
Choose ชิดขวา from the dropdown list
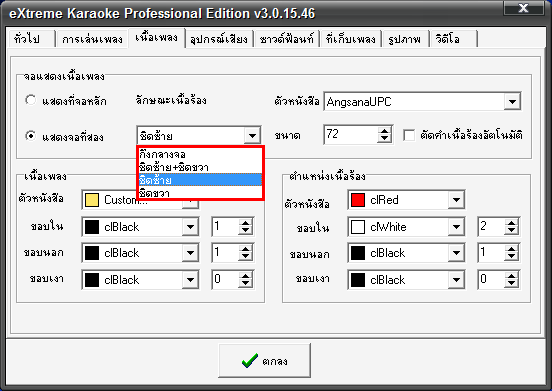[x=200, y=193]
